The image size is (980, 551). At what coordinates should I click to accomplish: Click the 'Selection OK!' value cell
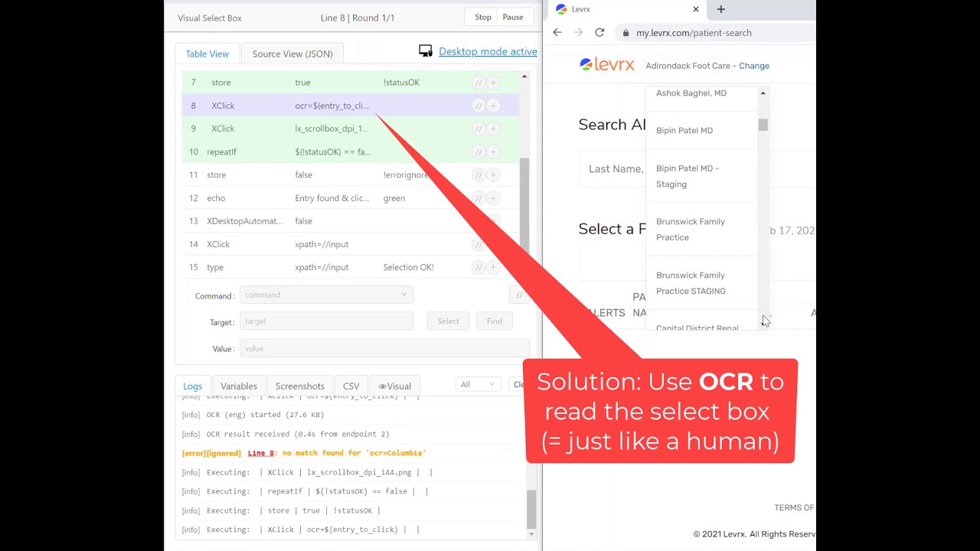[x=408, y=267]
